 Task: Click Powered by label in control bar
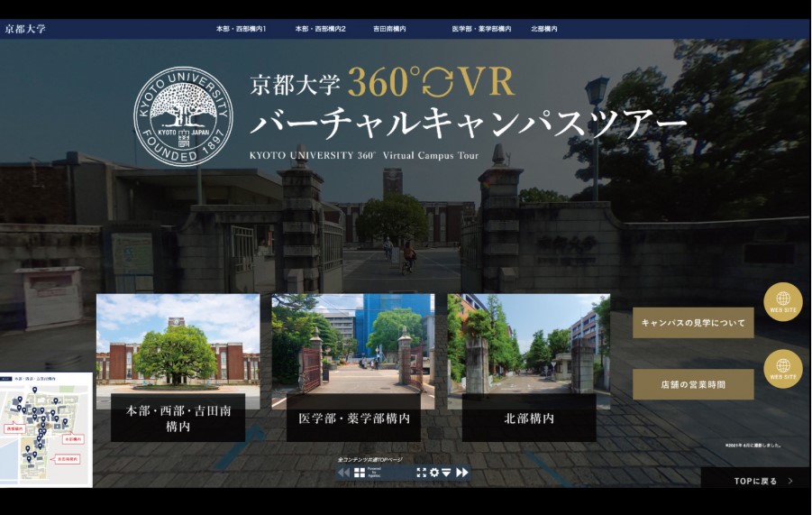pos(374,472)
